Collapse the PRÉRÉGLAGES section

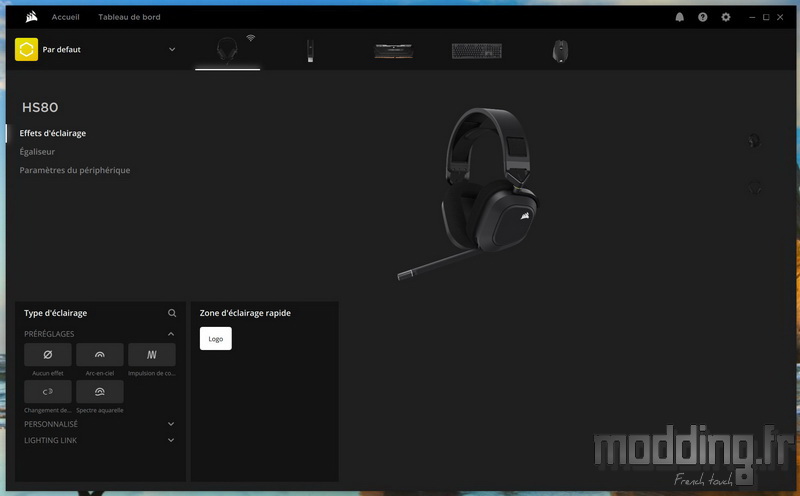coord(171,334)
